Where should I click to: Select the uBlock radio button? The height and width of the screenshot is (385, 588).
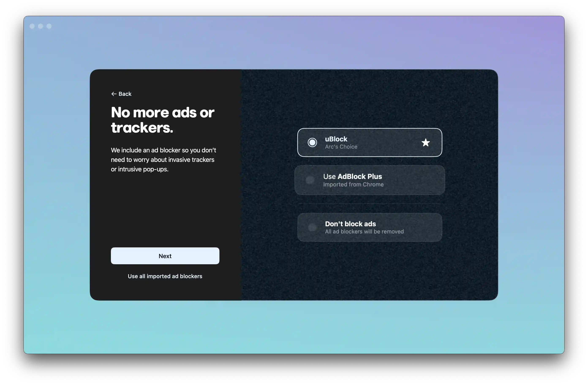point(312,142)
